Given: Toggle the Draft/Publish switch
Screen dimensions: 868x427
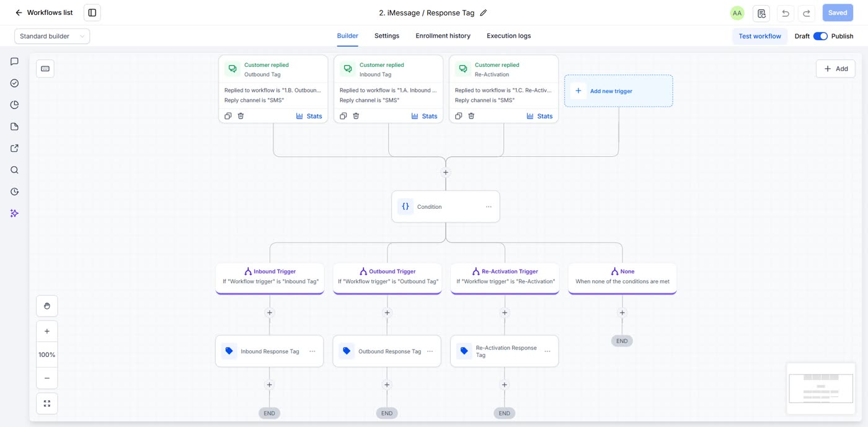Looking at the screenshot, I should click(x=820, y=36).
